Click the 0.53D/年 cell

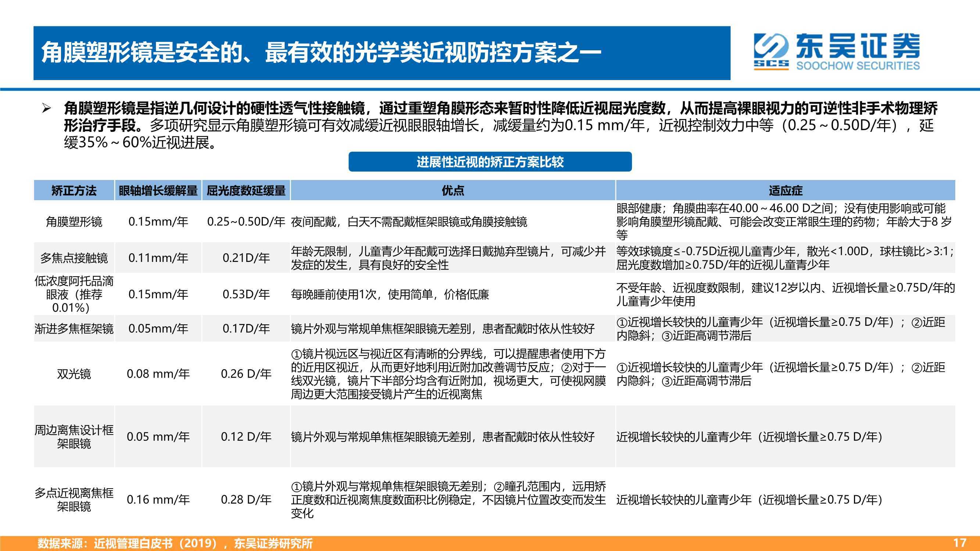246,294
